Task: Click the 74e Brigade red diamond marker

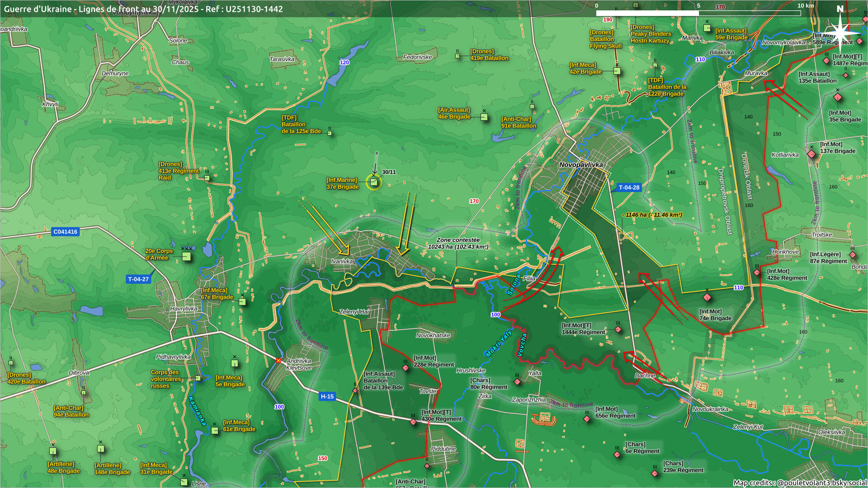Action: tap(707, 297)
